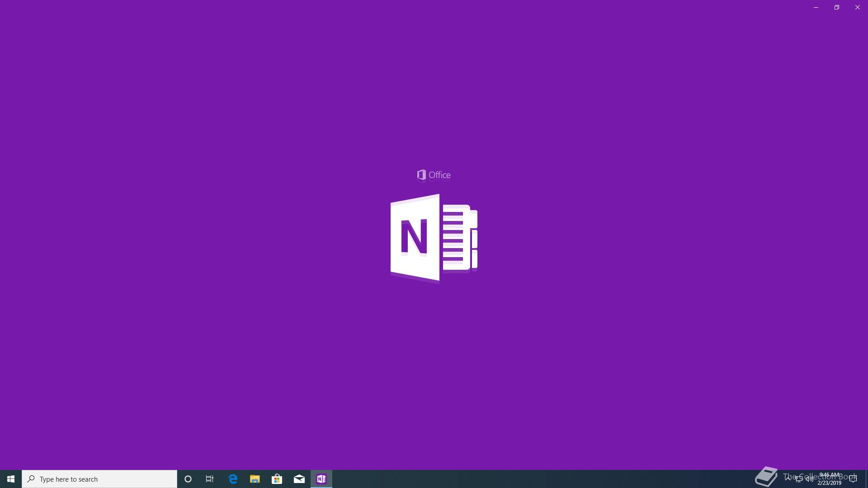
Task: Select the OneNote taskbar button
Action: pyautogui.click(x=321, y=479)
